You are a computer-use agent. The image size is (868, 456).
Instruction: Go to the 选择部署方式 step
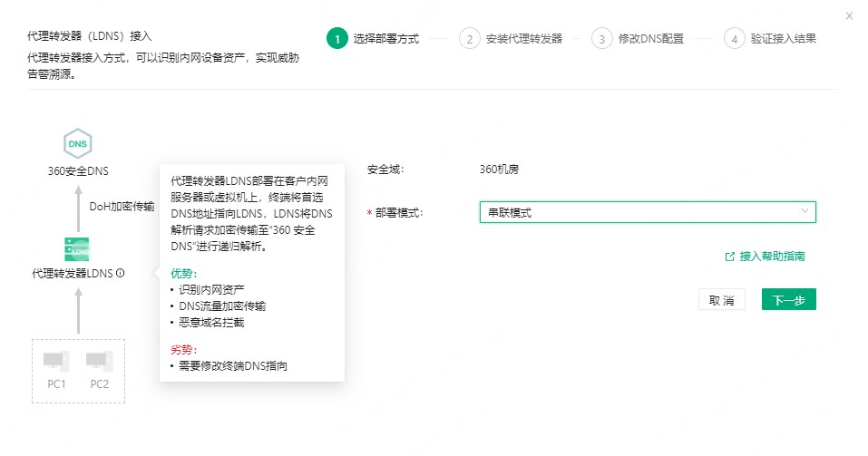coord(386,39)
